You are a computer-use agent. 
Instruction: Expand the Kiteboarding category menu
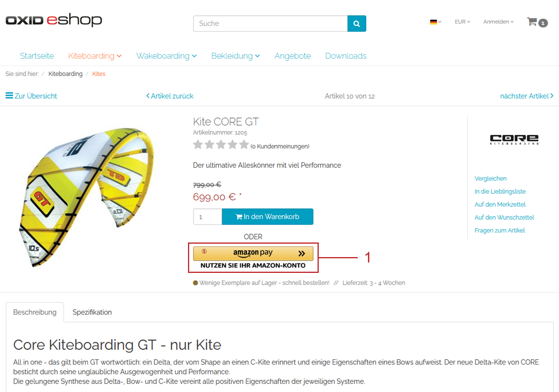point(95,56)
